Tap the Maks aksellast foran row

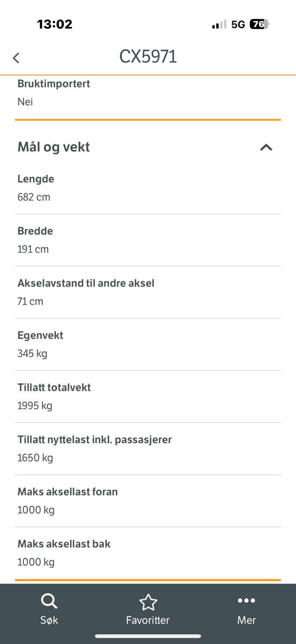tap(148, 501)
